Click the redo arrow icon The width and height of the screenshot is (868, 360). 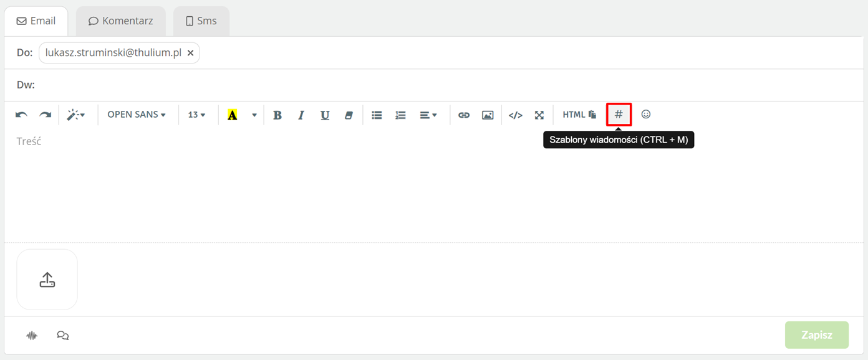pyautogui.click(x=46, y=115)
